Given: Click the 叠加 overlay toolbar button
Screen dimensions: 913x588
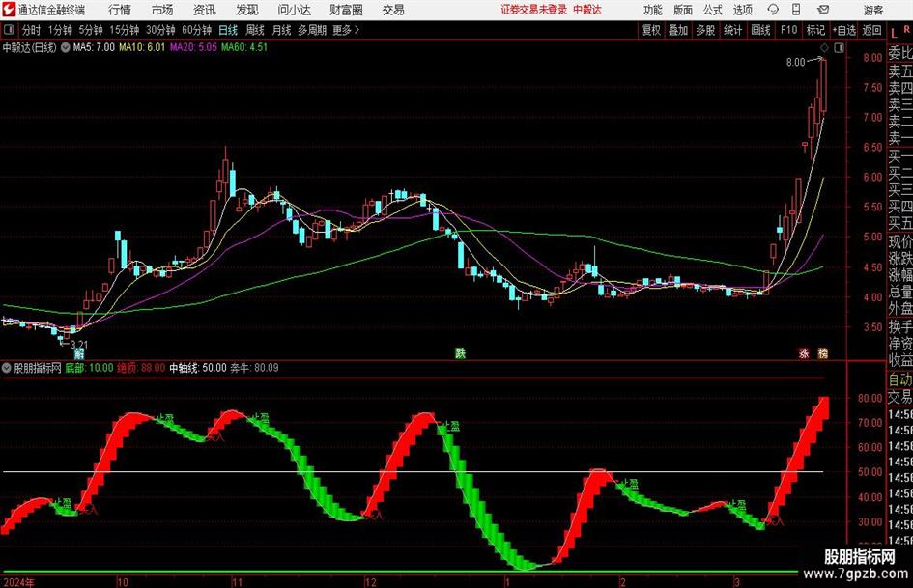Looking at the screenshot, I should coord(678,30).
